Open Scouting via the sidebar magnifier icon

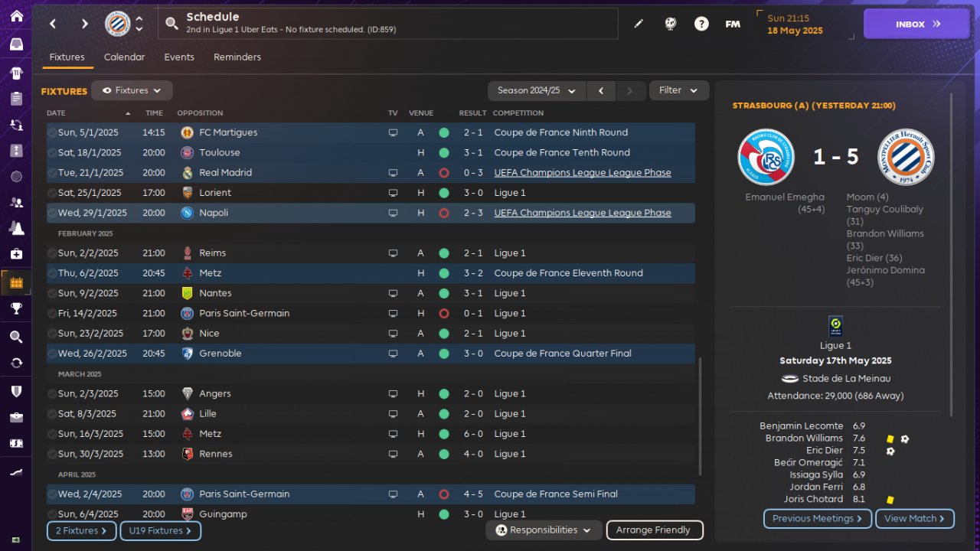pos(16,337)
